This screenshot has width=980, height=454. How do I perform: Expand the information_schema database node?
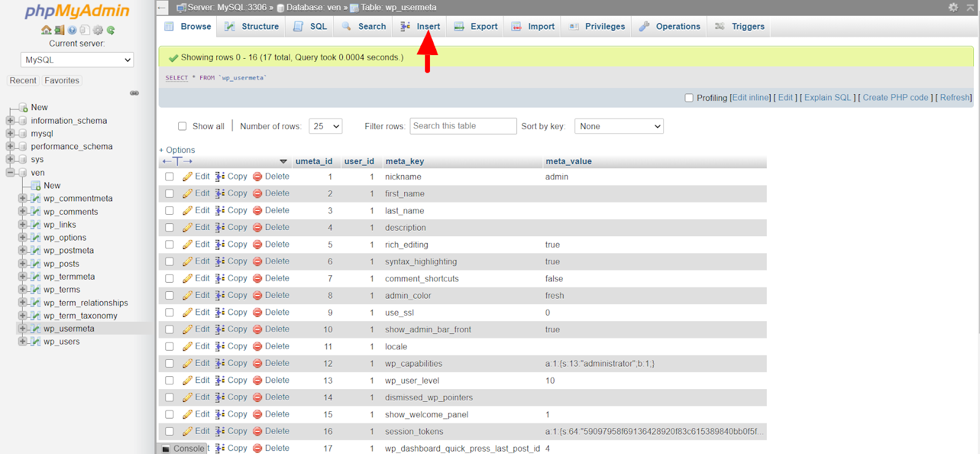[x=10, y=121]
